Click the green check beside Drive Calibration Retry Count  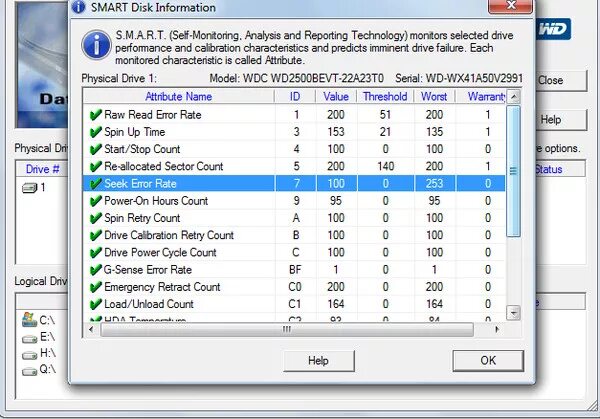[x=95, y=235]
